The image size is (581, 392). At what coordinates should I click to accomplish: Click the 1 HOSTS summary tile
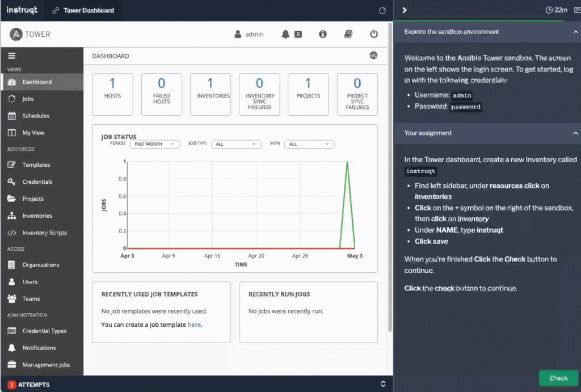click(x=112, y=94)
